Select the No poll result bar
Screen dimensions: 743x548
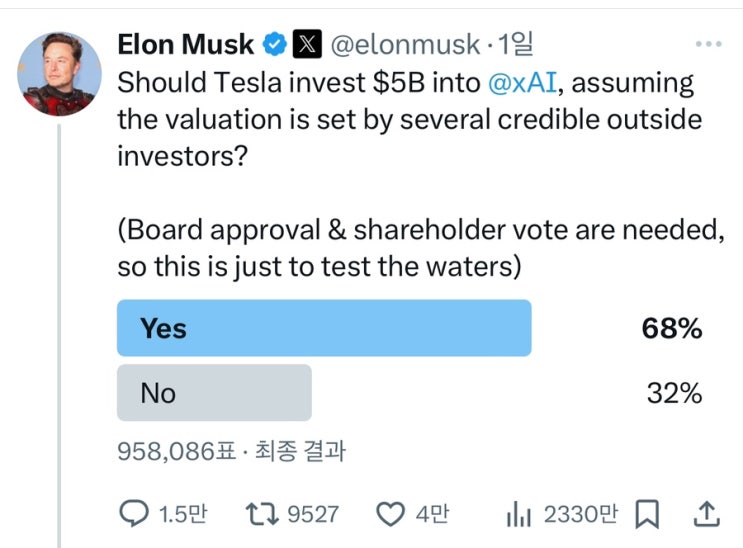[x=214, y=393]
